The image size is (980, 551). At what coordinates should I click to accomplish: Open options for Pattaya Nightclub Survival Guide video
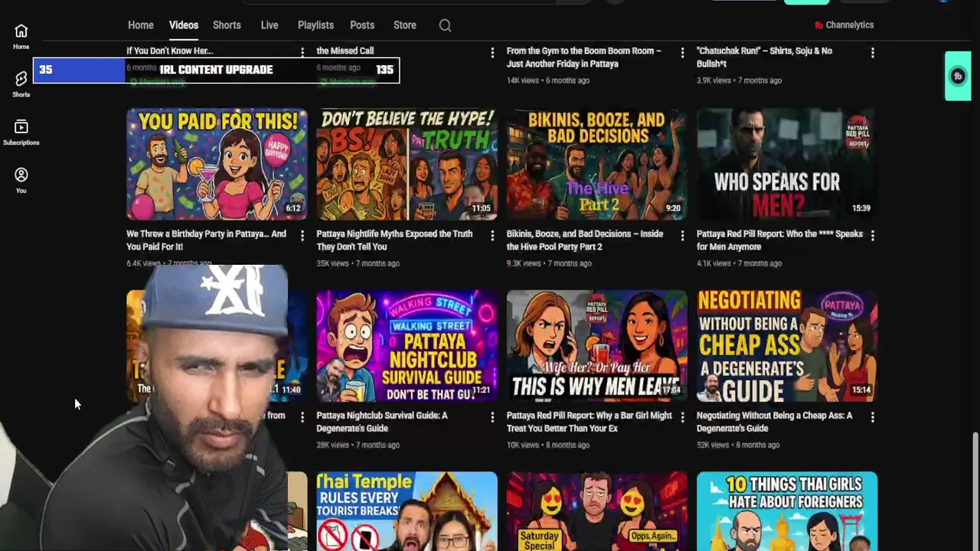tap(492, 417)
